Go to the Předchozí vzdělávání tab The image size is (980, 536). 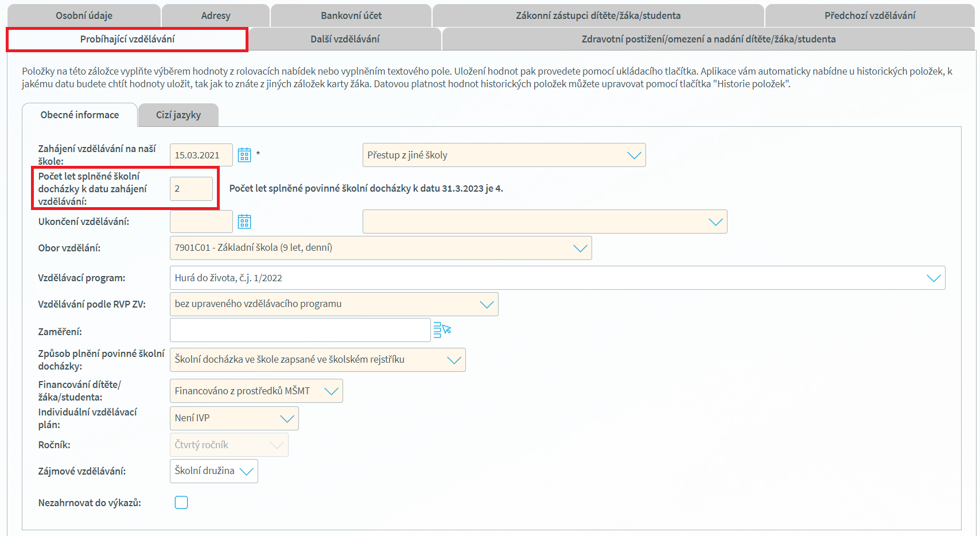pyautogui.click(x=870, y=15)
